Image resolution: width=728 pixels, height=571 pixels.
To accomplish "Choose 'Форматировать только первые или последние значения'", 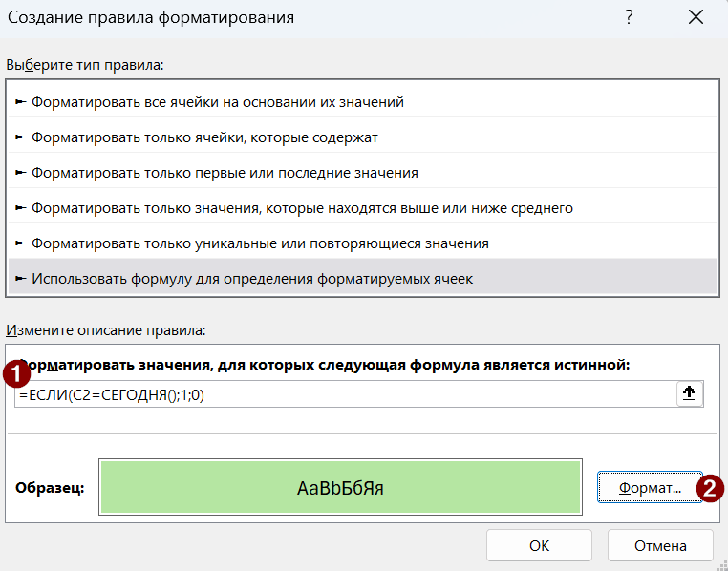I will pos(362,173).
